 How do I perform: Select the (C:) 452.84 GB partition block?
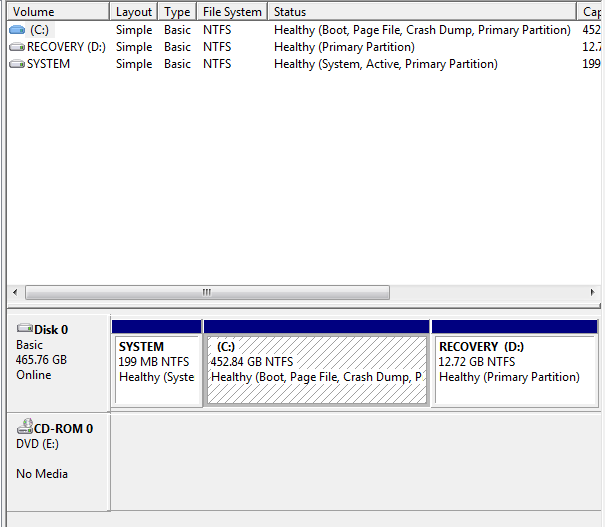(317, 363)
